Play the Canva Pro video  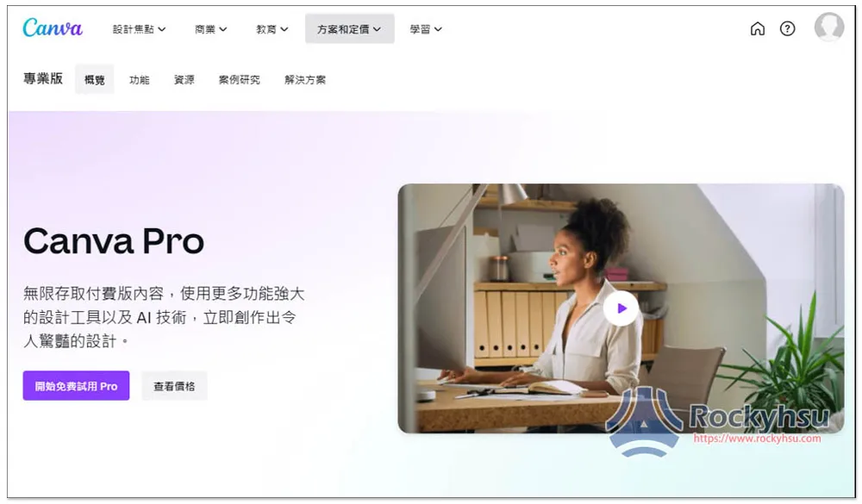click(x=622, y=308)
